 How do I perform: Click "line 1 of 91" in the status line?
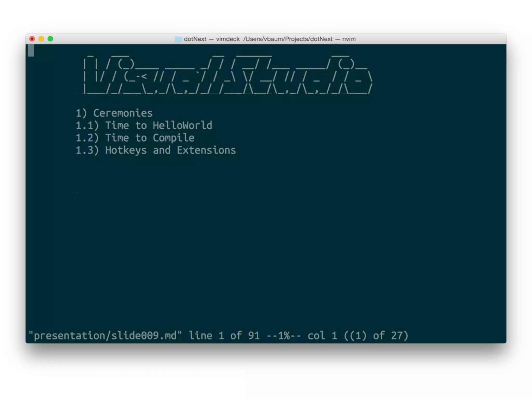(x=224, y=336)
